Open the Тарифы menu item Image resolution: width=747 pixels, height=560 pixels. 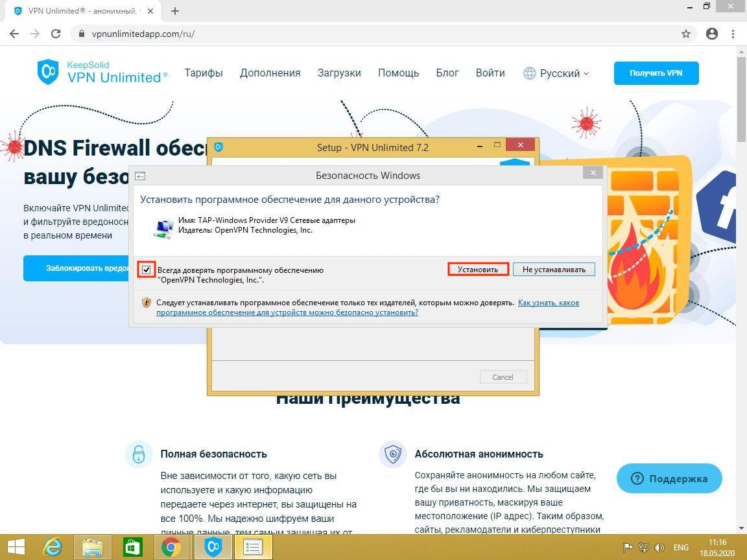203,73
